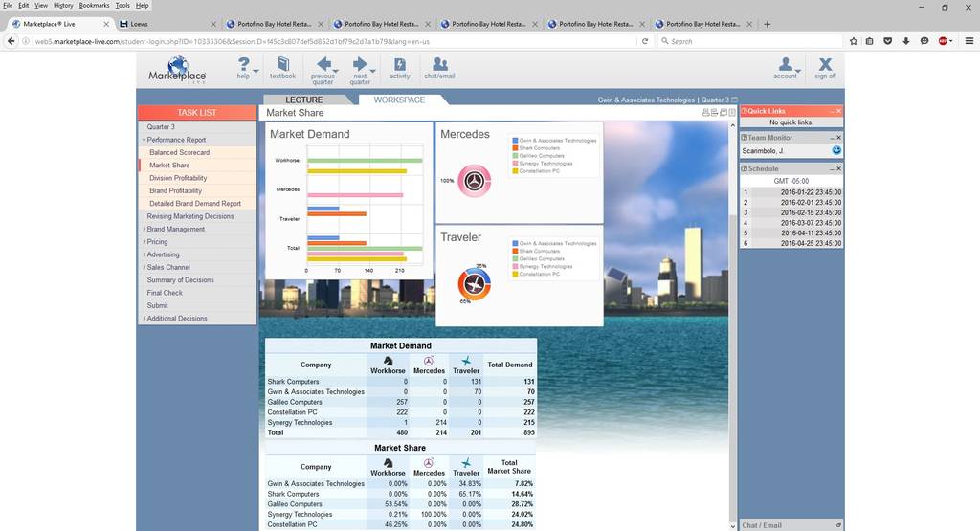This screenshot has height=531, width=980.
Task: Open the textbook icon
Action: click(282, 64)
